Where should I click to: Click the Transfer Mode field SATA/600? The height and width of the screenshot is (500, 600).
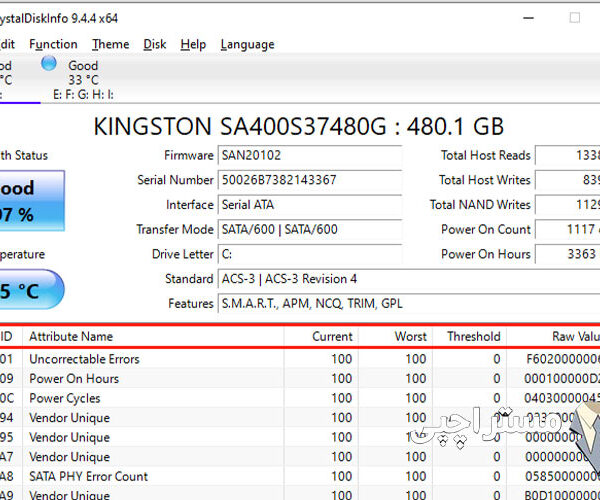point(310,230)
